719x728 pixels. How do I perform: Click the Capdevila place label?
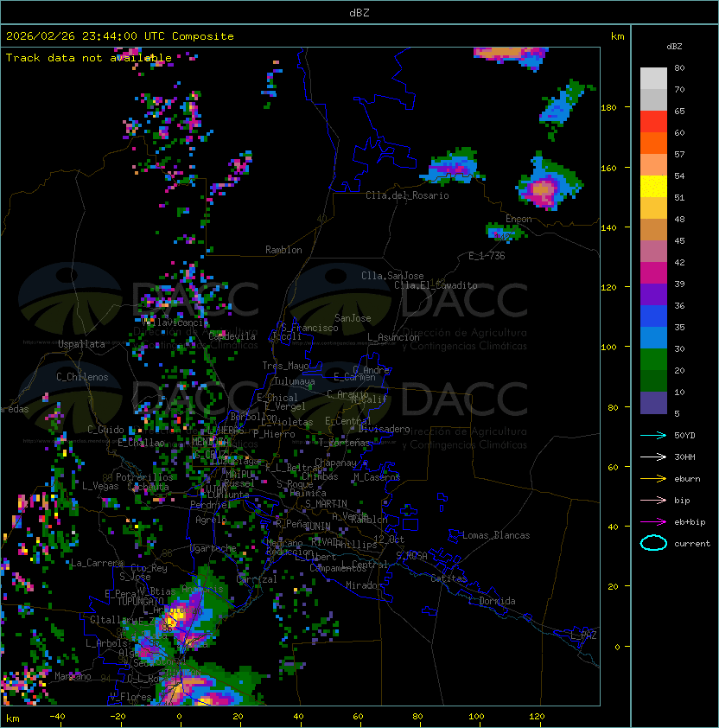point(232,336)
